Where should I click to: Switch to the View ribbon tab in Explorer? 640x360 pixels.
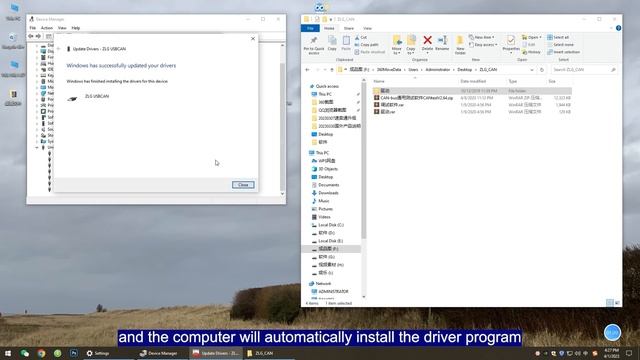[x=367, y=28]
